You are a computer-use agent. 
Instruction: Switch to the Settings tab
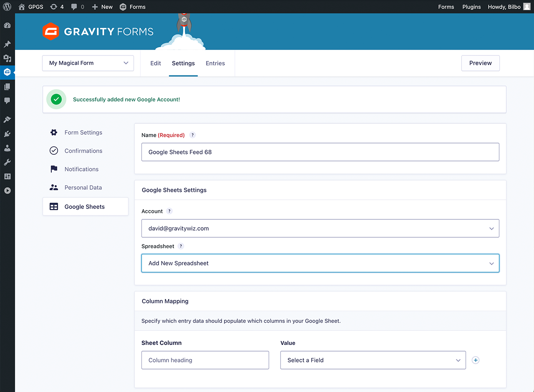point(183,63)
